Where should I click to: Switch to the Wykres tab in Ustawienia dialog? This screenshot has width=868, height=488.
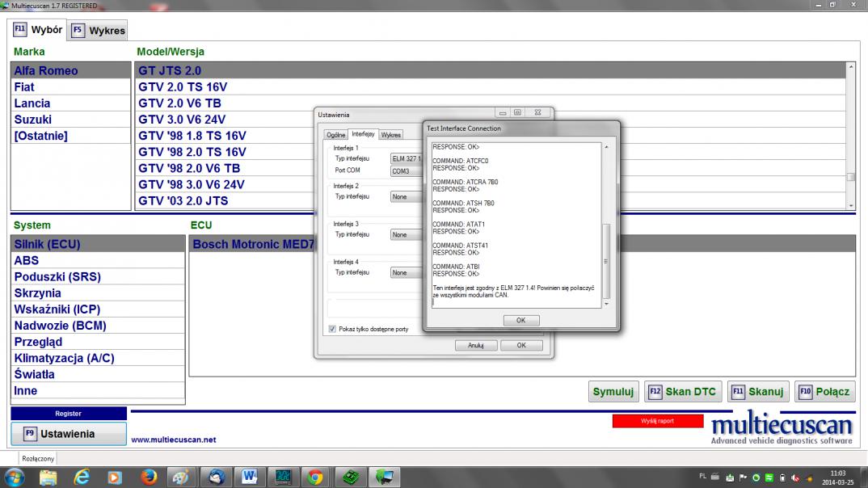pyautogui.click(x=391, y=135)
